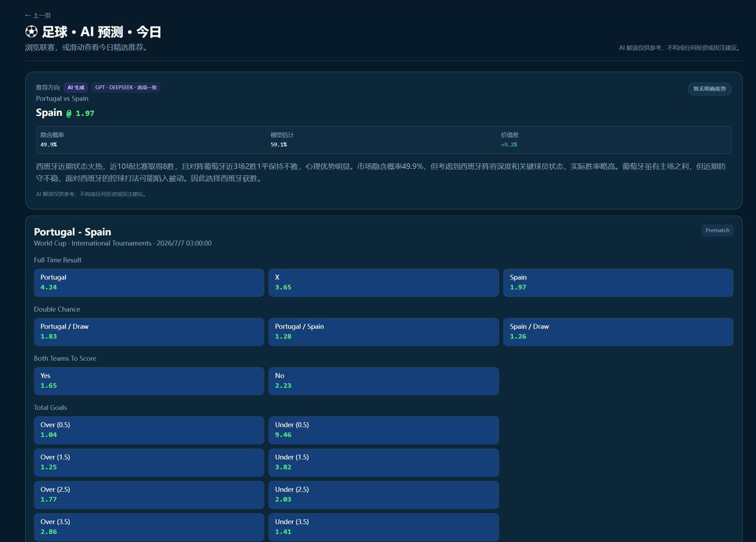
Task: Select Under (2.5) total goals
Action: point(384,495)
